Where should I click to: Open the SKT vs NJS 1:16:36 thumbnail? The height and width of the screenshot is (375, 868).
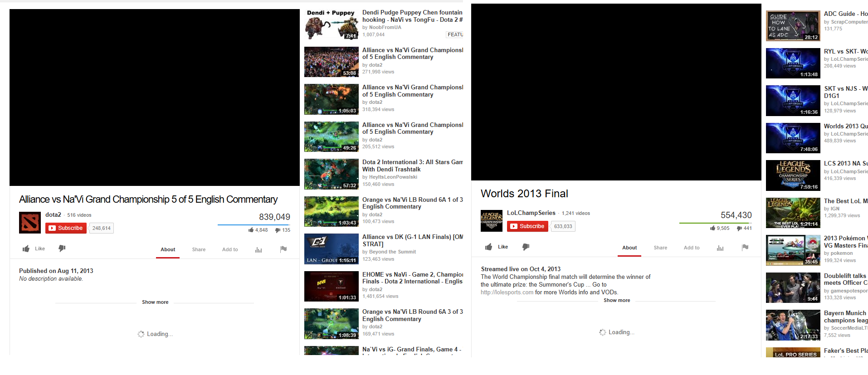[x=793, y=101]
